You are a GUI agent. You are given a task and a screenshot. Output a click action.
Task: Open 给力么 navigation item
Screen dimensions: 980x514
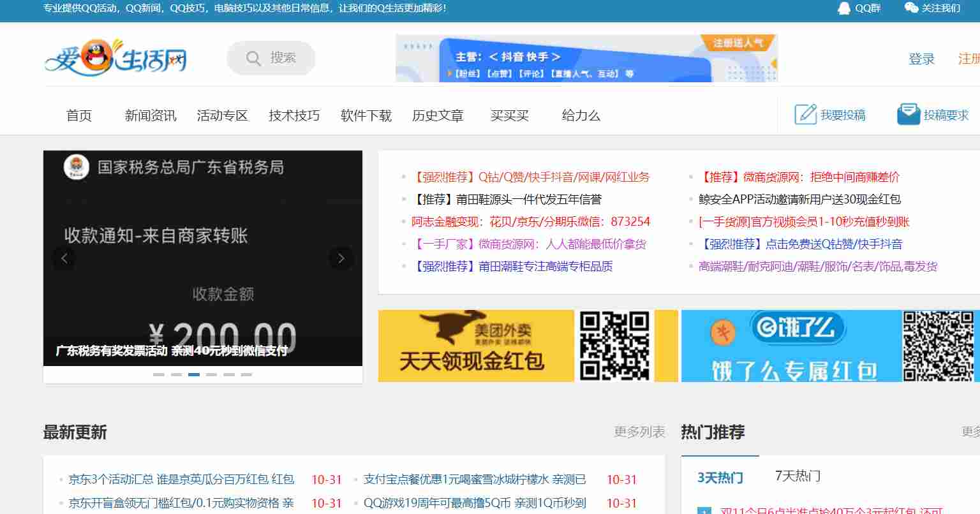tap(581, 115)
